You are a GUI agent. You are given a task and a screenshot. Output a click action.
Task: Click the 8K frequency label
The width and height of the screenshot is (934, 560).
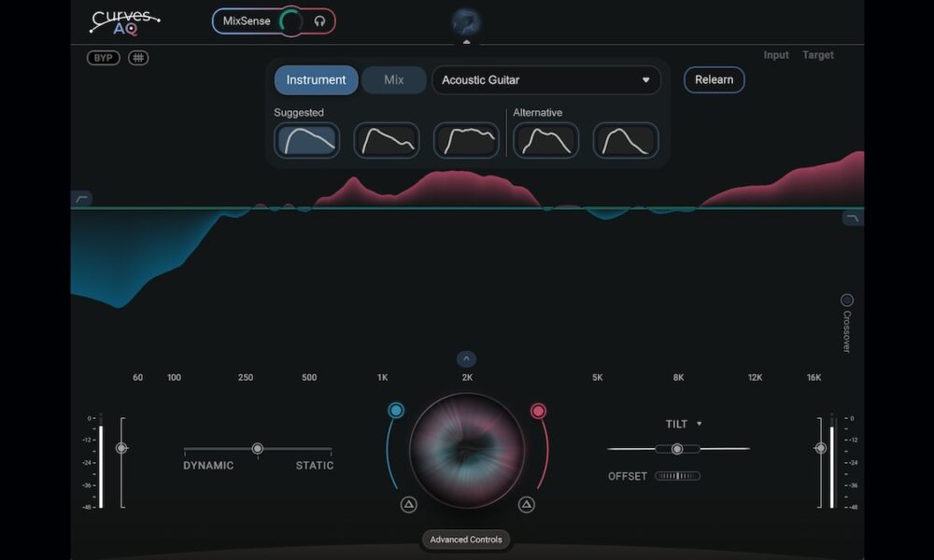(678, 377)
